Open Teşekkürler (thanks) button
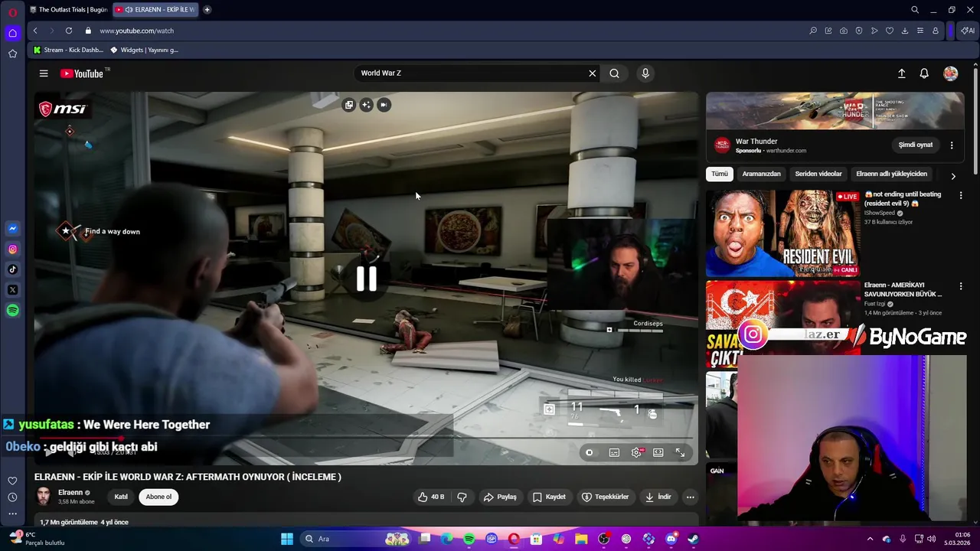Viewport: 980px width, 551px height. (x=605, y=497)
